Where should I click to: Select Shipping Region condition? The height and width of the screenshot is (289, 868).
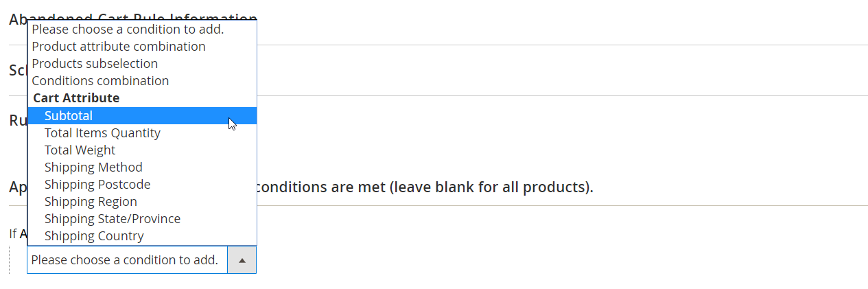click(91, 202)
